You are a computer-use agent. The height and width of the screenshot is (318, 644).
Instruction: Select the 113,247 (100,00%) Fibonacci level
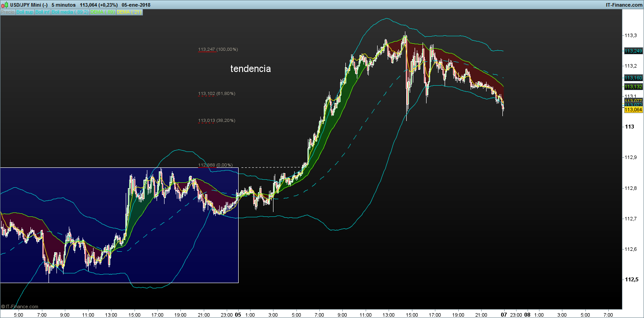click(218, 49)
